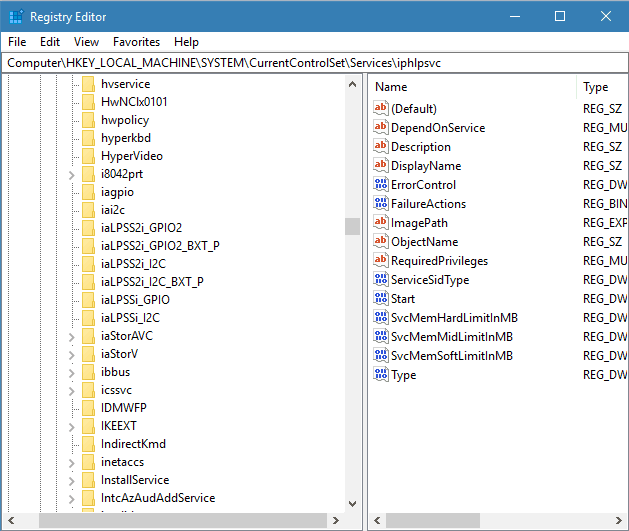The height and width of the screenshot is (531, 629).
Task: Expand the icssvc key
Action: click(71, 391)
